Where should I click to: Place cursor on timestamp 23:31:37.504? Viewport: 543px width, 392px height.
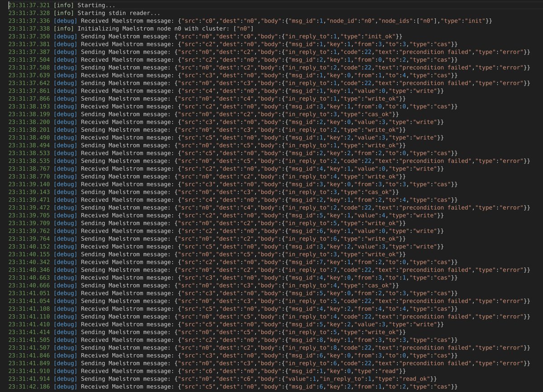click(29, 60)
